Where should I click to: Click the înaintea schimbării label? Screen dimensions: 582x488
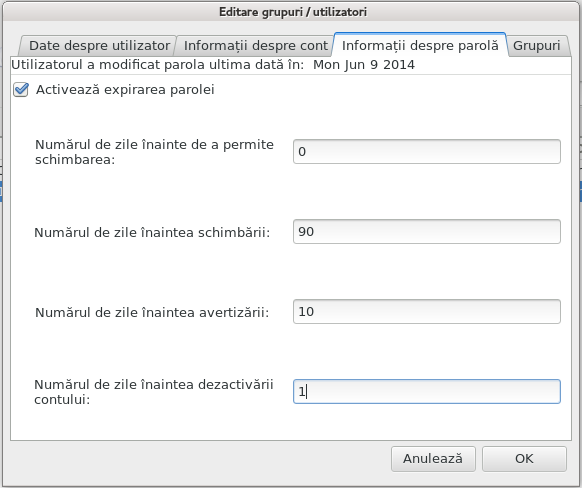tap(152, 233)
